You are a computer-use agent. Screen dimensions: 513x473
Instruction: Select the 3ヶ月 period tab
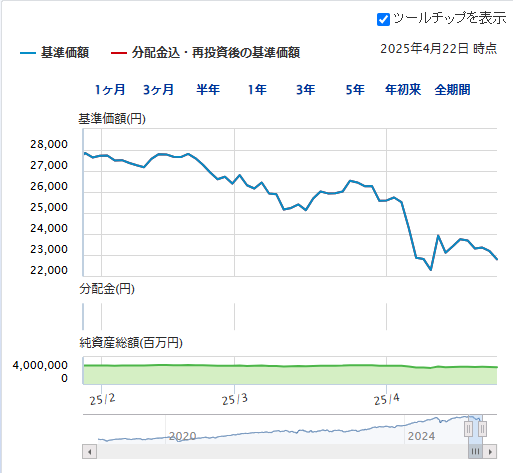tap(159, 90)
